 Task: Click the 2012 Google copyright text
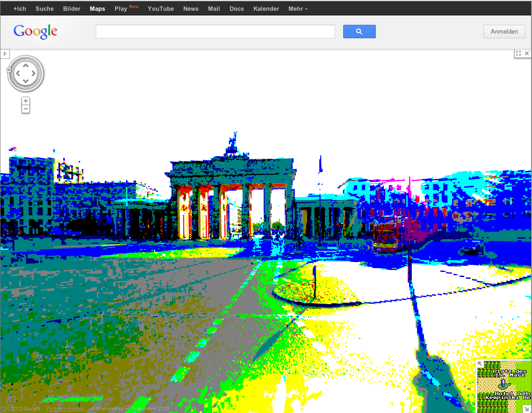pos(23,409)
